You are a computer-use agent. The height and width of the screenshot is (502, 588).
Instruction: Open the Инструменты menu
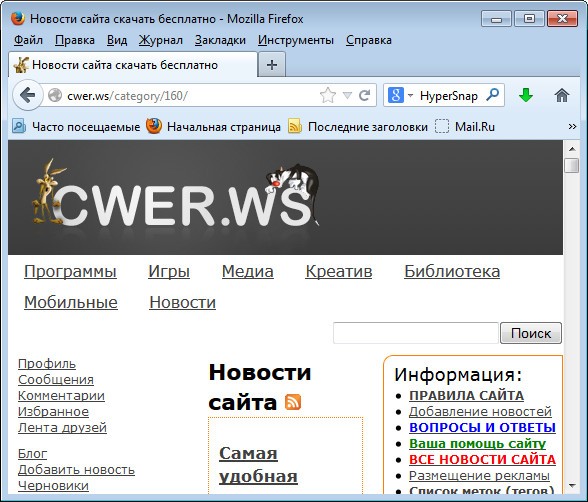(x=296, y=40)
